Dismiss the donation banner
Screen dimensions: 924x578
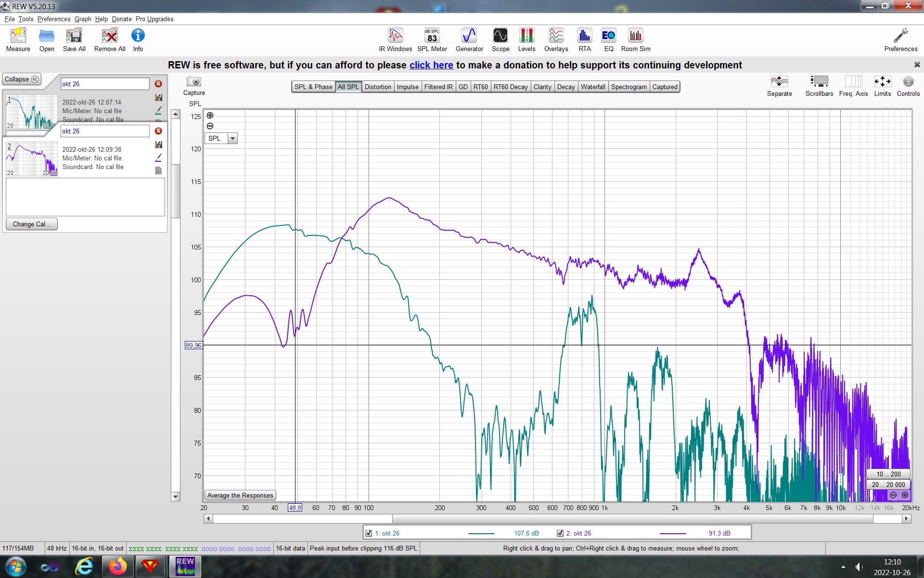(x=917, y=65)
